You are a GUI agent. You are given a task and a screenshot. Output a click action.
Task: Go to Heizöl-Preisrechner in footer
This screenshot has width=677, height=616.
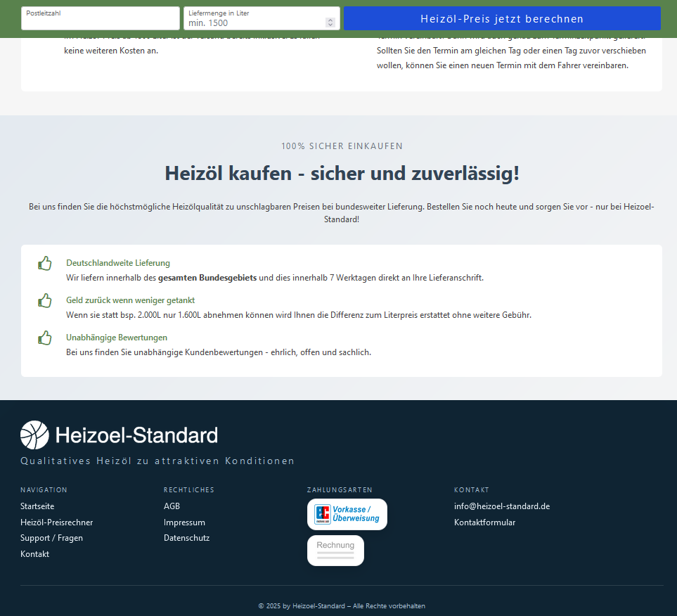click(56, 522)
